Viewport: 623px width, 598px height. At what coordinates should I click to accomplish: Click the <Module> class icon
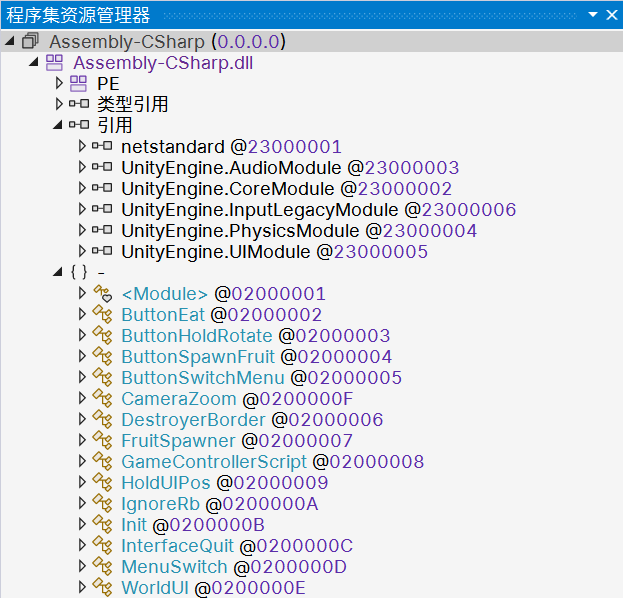[x=103, y=294]
